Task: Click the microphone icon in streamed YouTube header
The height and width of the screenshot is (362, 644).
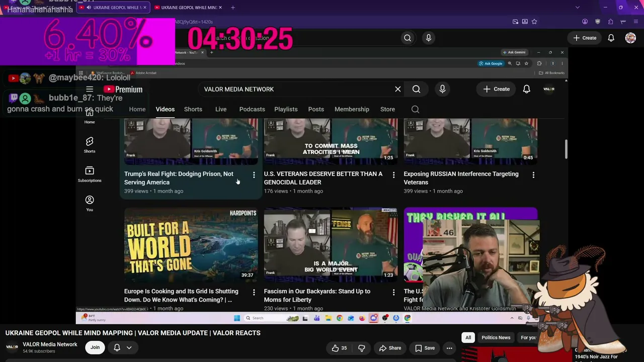Action: click(442, 89)
